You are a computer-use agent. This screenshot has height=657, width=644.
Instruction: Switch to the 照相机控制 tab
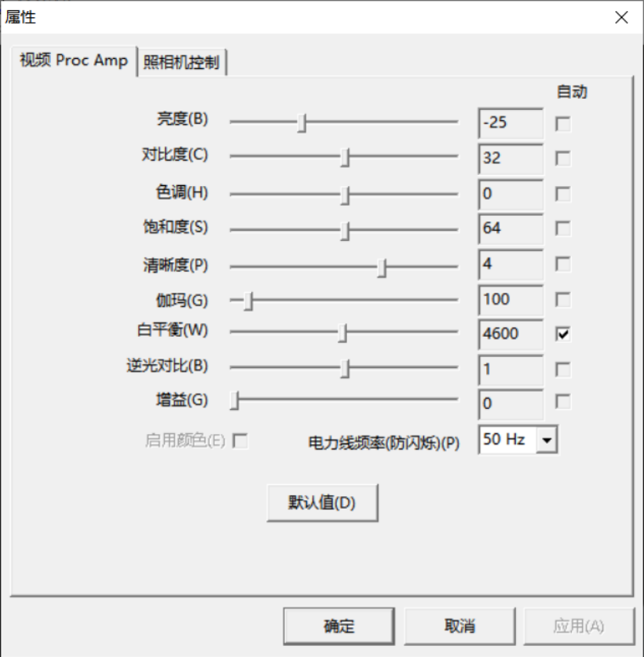click(181, 62)
